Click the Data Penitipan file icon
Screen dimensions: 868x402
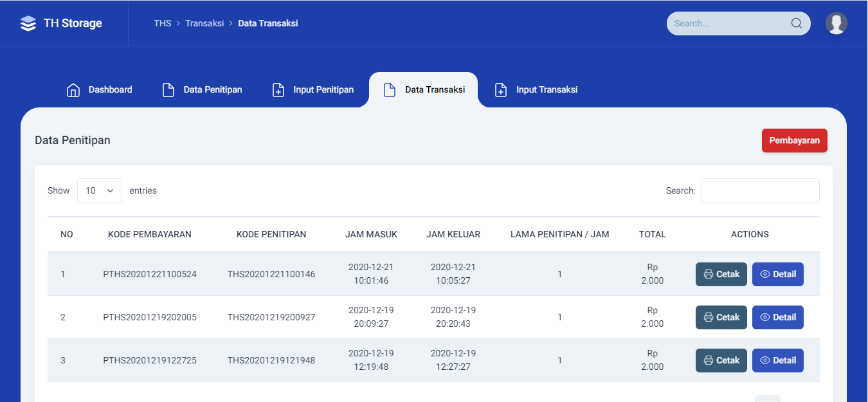point(168,90)
